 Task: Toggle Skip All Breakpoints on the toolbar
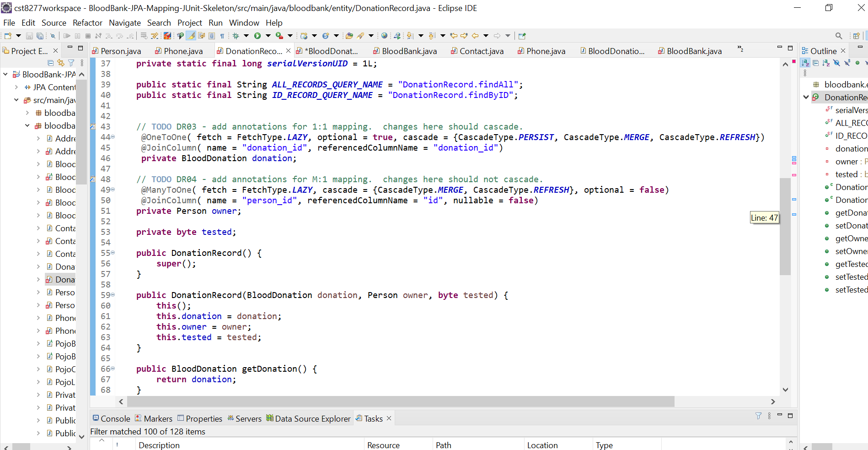pyautogui.click(x=53, y=35)
